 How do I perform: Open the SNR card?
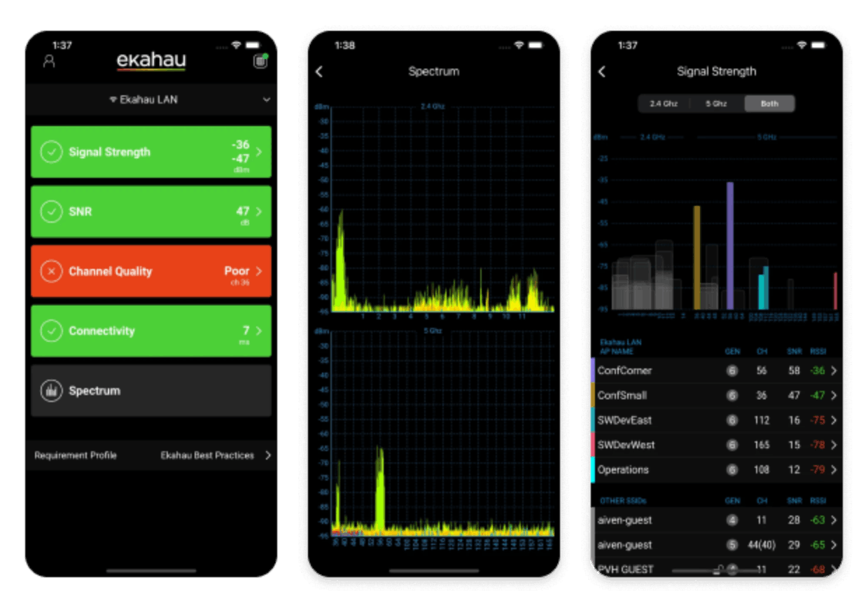(151, 212)
